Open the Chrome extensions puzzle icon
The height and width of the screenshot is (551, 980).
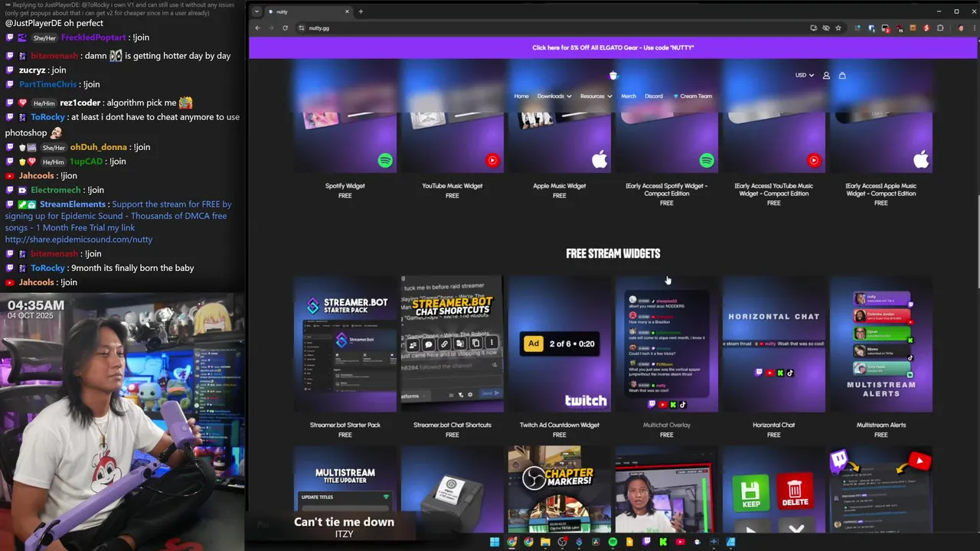click(x=940, y=28)
